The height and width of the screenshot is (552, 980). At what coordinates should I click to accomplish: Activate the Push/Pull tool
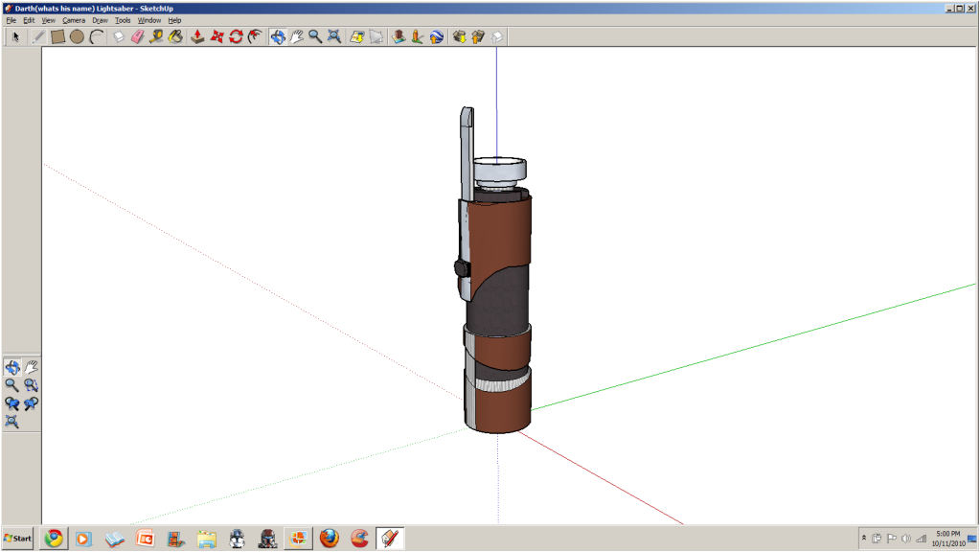tap(197, 36)
